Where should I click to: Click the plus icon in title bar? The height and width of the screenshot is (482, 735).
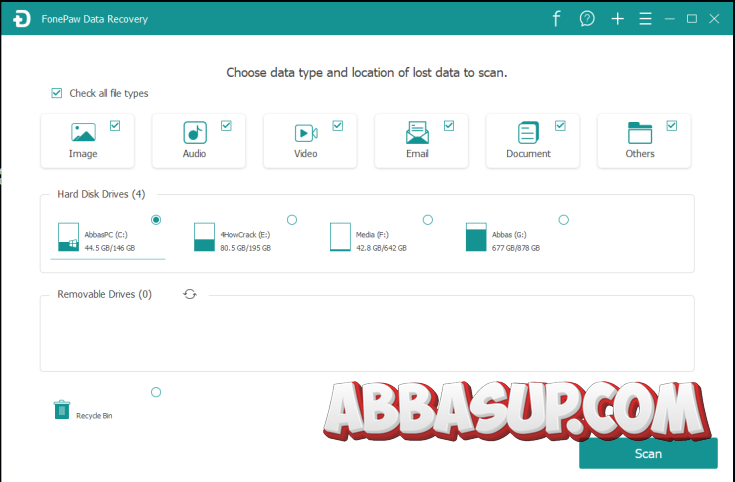[617, 19]
